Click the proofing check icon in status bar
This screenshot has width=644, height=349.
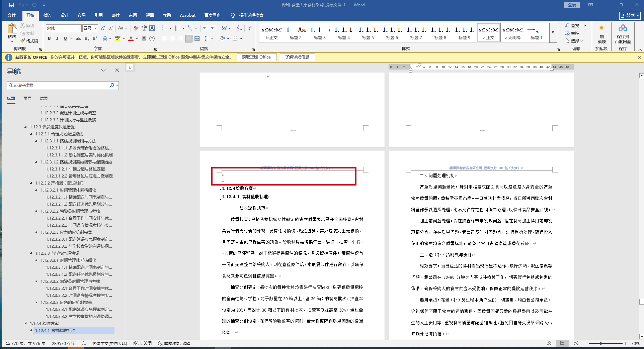84,343
